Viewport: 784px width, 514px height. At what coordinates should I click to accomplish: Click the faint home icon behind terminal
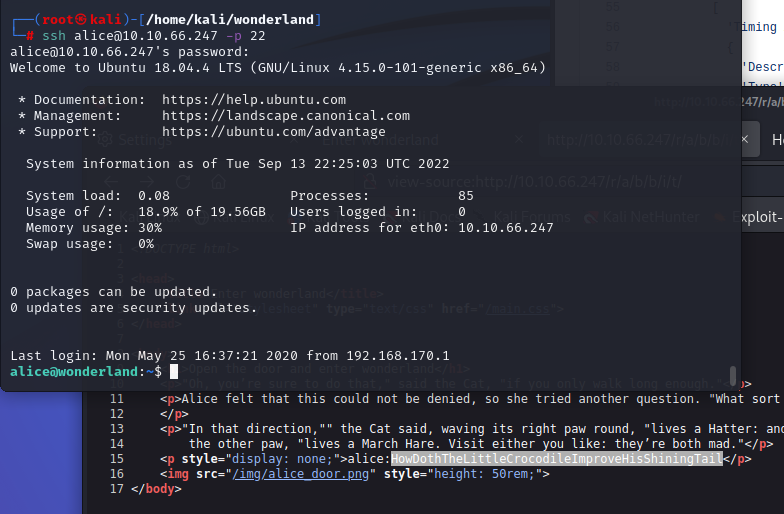(x=218, y=182)
